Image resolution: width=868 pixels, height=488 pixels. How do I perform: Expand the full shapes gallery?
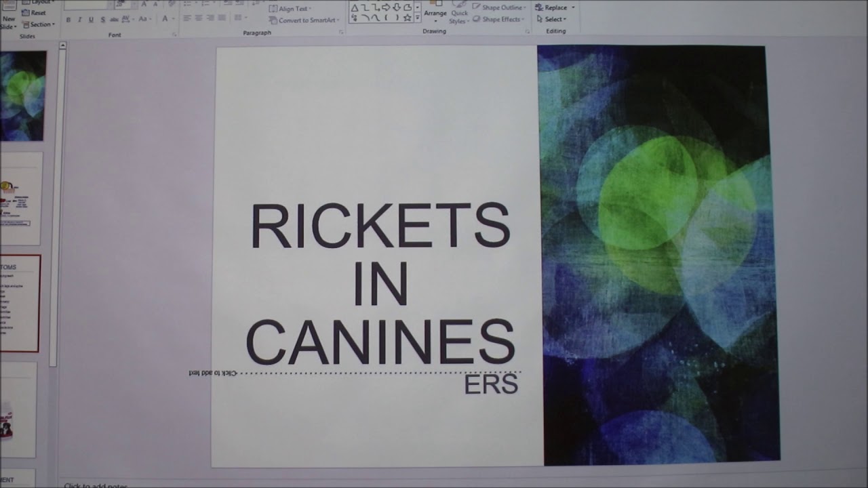pyautogui.click(x=418, y=18)
